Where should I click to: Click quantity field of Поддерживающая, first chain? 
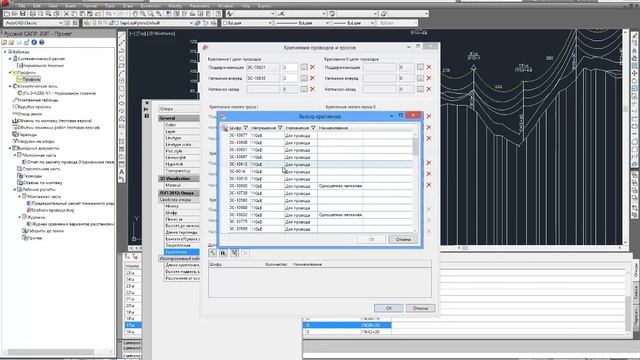tap(290, 67)
